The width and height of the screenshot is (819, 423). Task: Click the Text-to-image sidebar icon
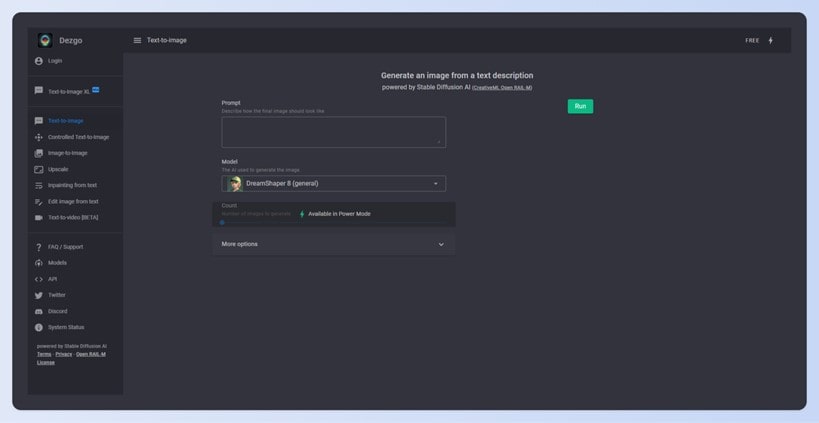pos(39,121)
